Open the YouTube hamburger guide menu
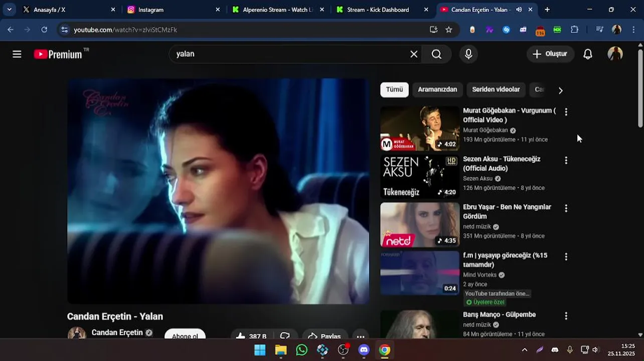Image resolution: width=644 pixels, height=361 pixels. pyautogui.click(x=17, y=54)
